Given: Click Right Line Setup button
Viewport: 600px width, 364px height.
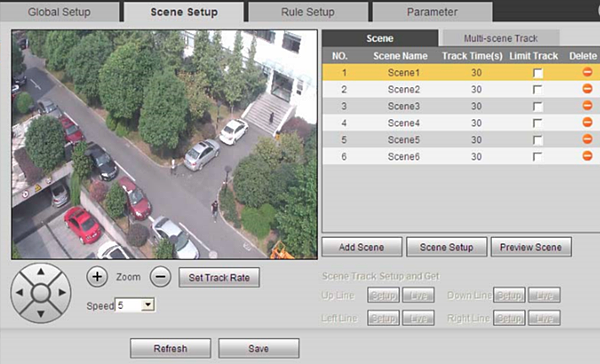Looking at the screenshot, I should (x=509, y=318).
